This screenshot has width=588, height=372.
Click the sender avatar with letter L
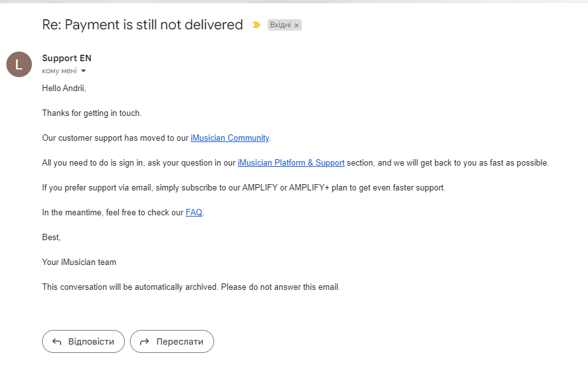pyautogui.click(x=19, y=64)
